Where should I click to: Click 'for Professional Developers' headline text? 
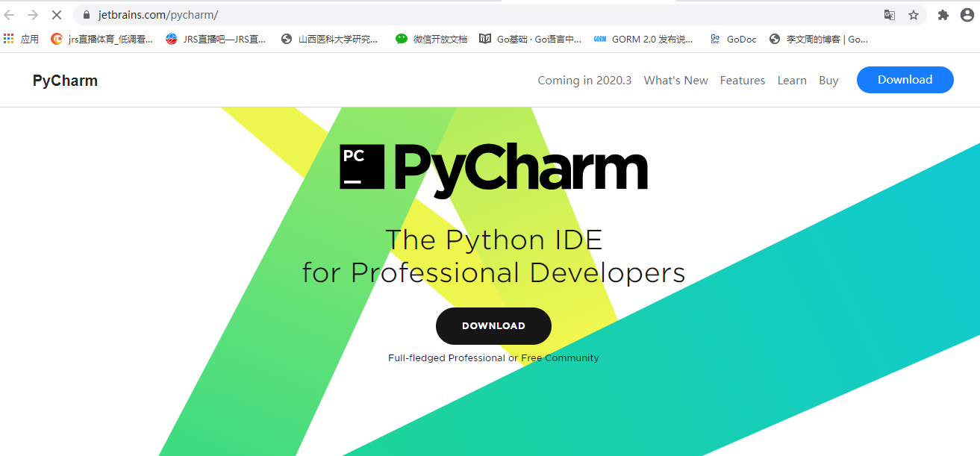[x=493, y=272]
